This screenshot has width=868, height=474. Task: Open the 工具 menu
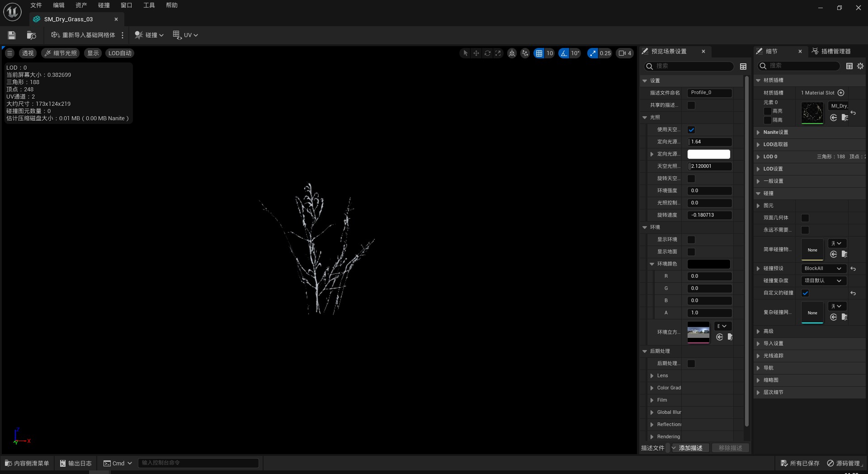149,5
